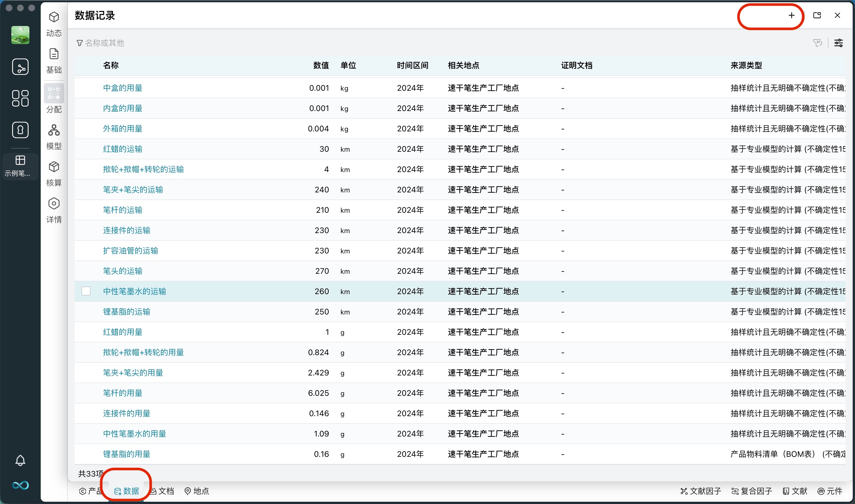Switch to the 文档 tab
855x504 pixels.
pyautogui.click(x=163, y=491)
